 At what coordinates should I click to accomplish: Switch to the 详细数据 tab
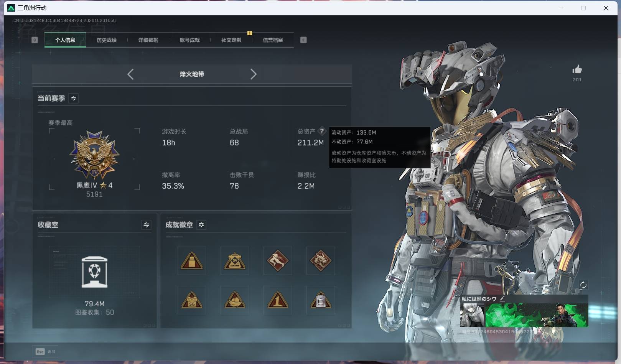pos(148,40)
